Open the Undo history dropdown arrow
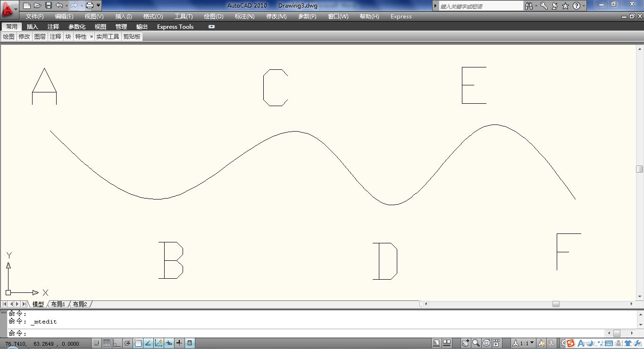Screen dimensions: 644x349 pos(67,6)
